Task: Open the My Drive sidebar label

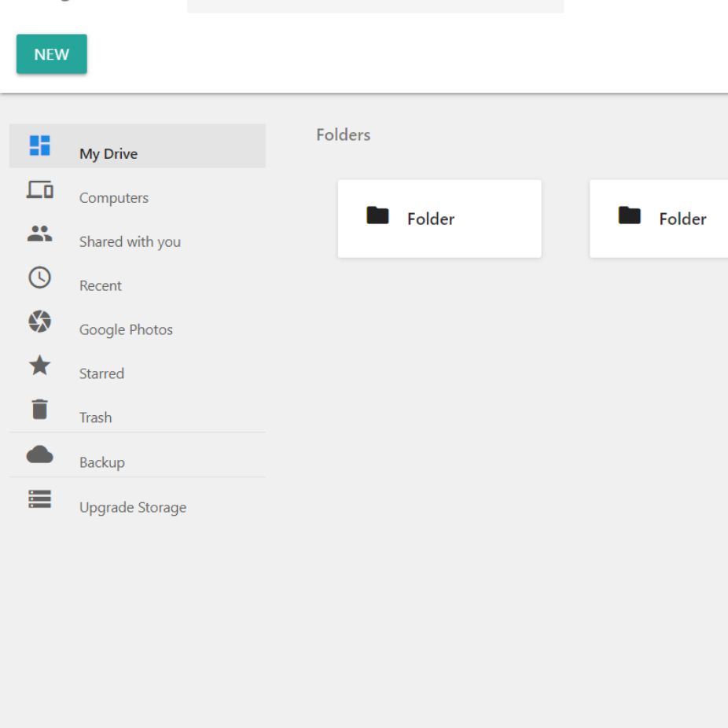Action: pyautogui.click(x=108, y=154)
